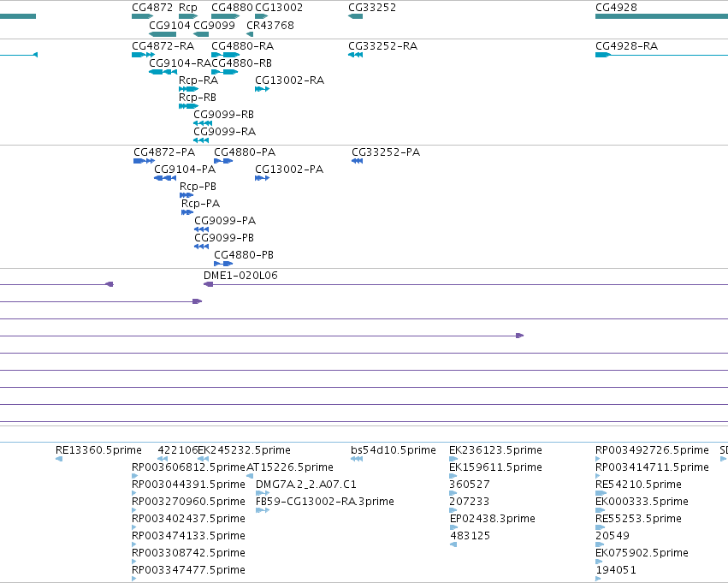Select the CG9104 gene label

(x=169, y=25)
